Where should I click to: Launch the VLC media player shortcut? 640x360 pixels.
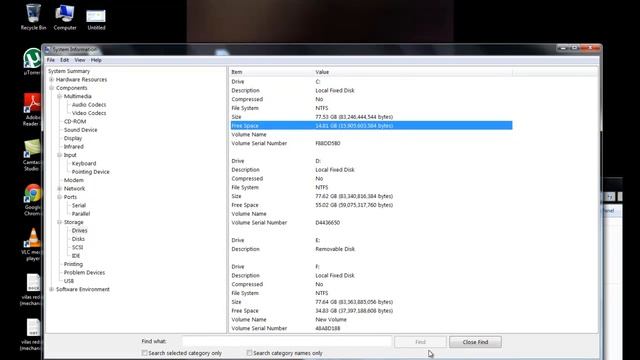coord(32,244)
